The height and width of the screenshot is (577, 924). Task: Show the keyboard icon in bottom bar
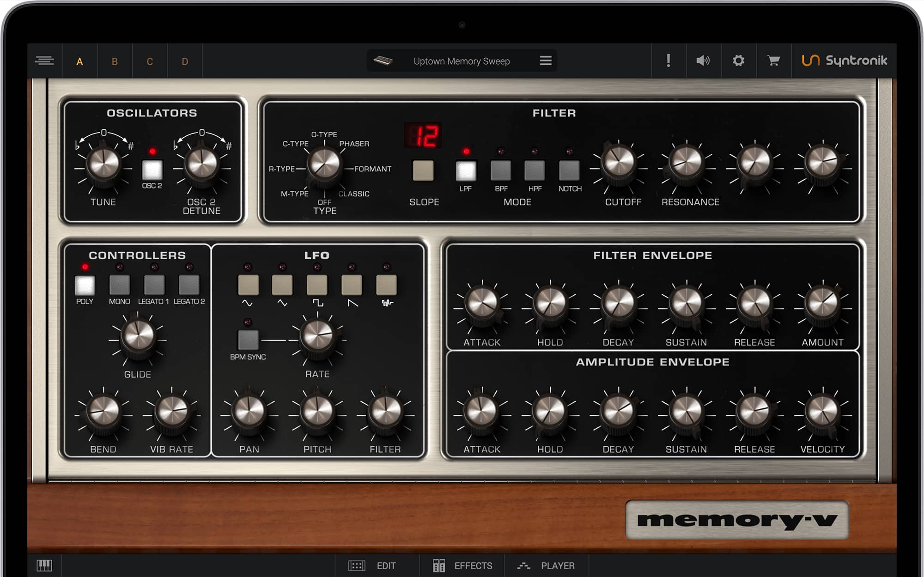coord(44,565)
